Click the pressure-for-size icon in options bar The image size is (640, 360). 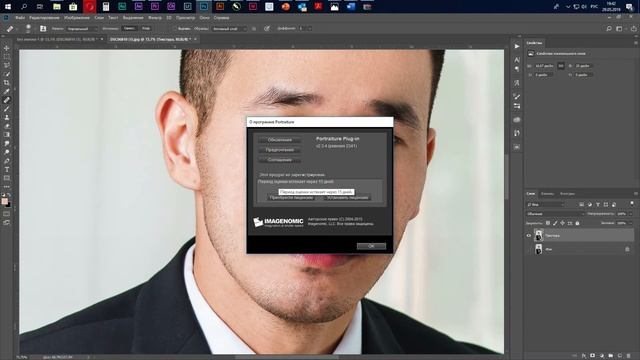(267, 29)
